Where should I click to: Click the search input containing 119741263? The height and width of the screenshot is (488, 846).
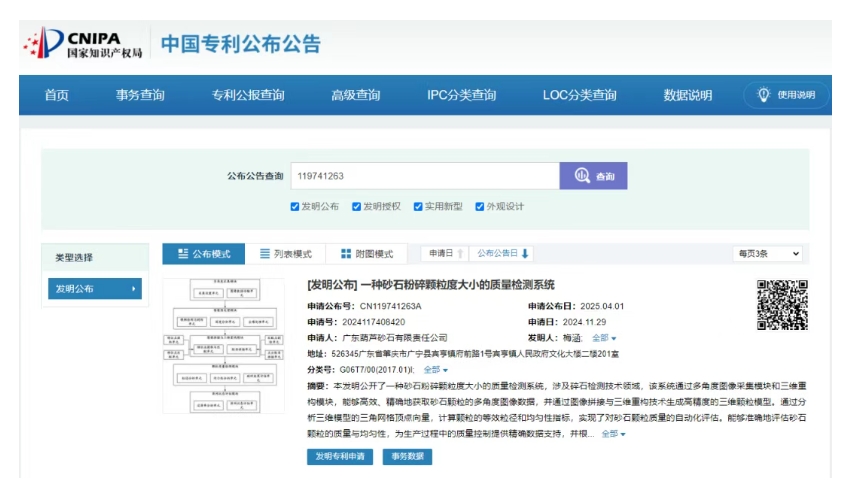tap(424, 176)
